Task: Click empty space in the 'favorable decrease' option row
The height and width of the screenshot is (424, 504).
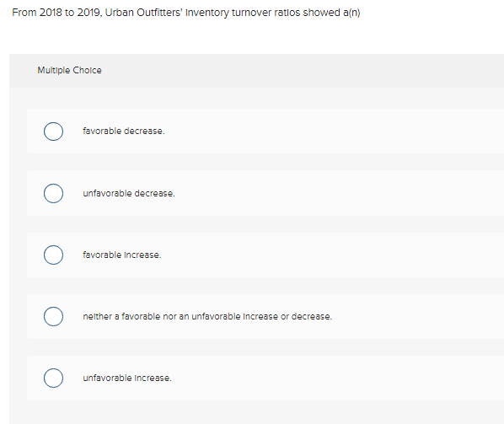Action: (321, 131)
